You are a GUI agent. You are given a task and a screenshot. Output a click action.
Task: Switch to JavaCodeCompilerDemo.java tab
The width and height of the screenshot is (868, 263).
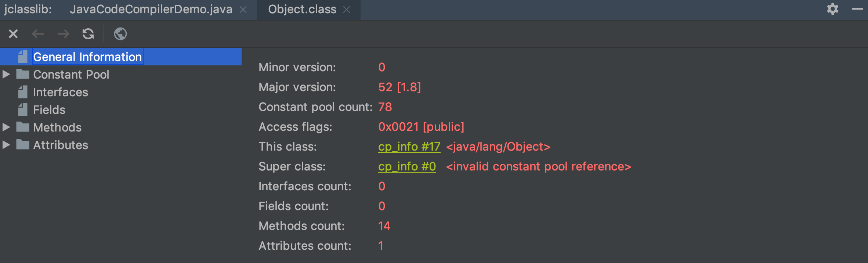[151, 10]
